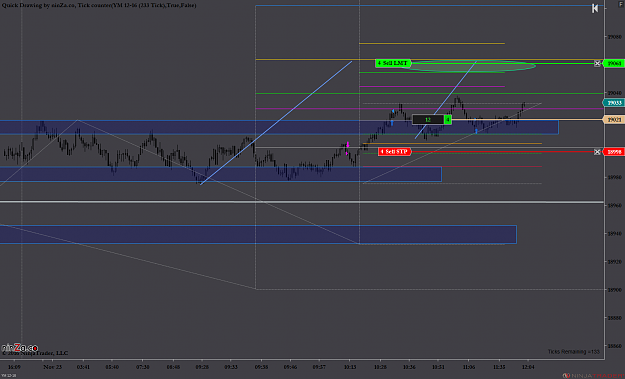
Task: Click the 18900 price axis label
Action: (x=614, y=290)
